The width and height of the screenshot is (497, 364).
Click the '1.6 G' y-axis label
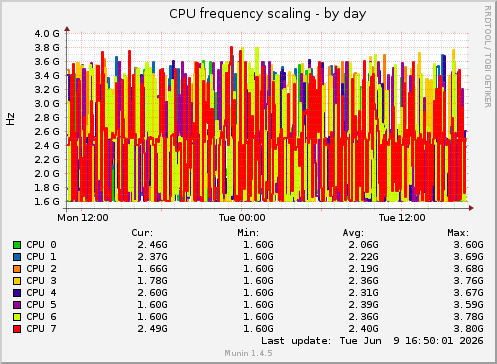point(47,202)
